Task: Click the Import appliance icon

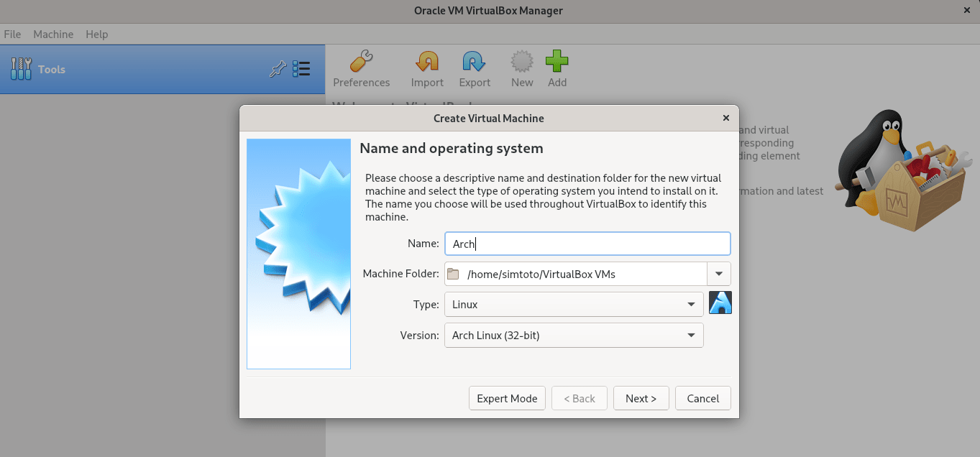Action: 427,63
